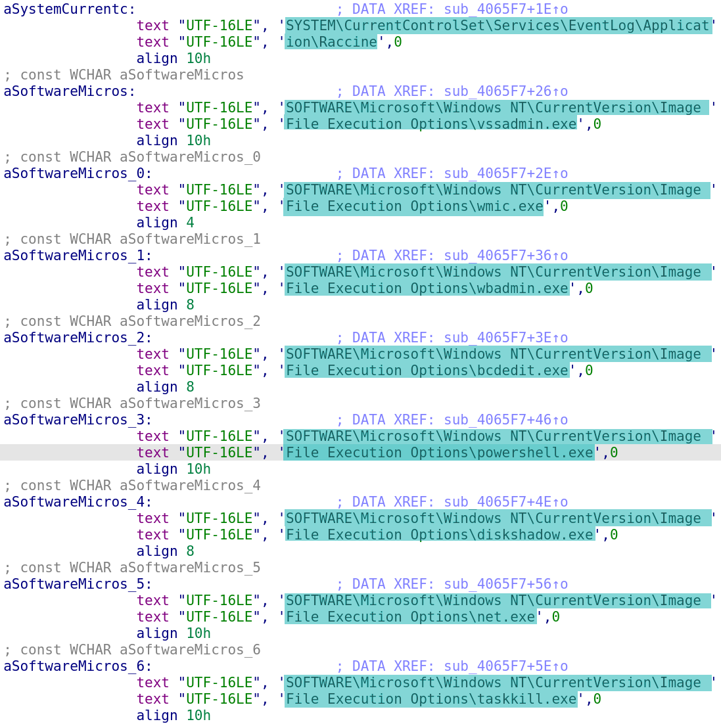Click the vssadmin.exe string line

pyautogui.click(x=430, y=124)
